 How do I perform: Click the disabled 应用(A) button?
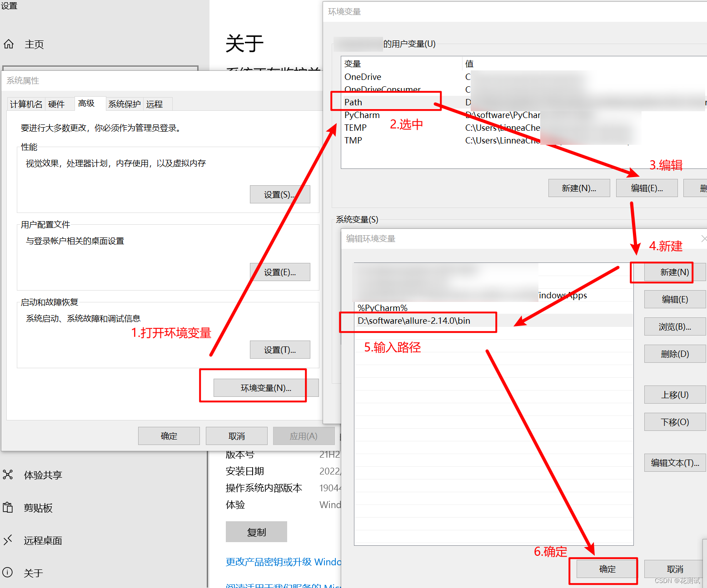click(x=304, y=436)
